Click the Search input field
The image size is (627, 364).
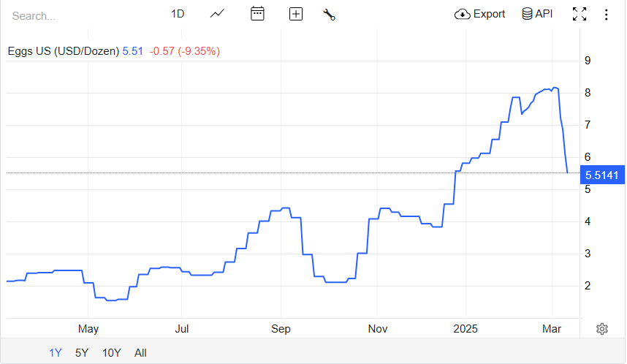pos(73,15)
